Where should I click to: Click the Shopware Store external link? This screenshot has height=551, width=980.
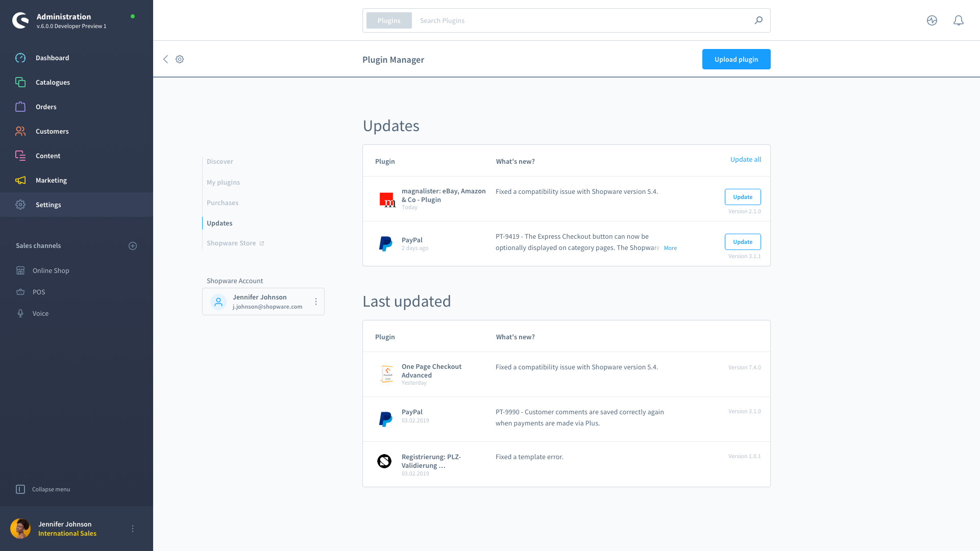[236, 243]
